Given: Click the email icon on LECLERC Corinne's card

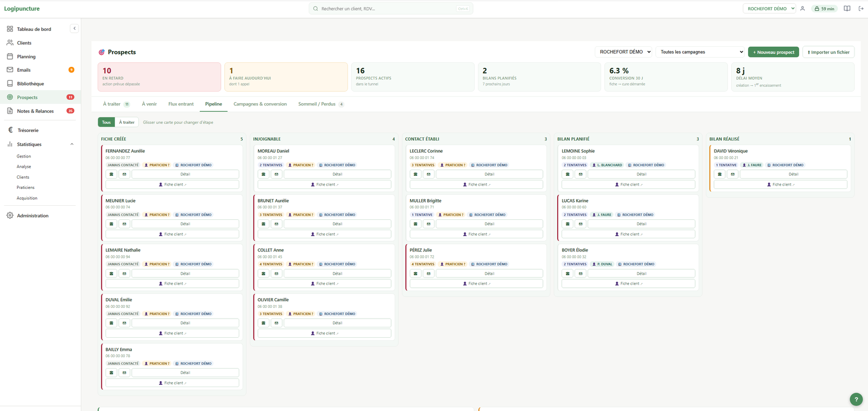Looking at the screenshot, I should pos(429,174).
